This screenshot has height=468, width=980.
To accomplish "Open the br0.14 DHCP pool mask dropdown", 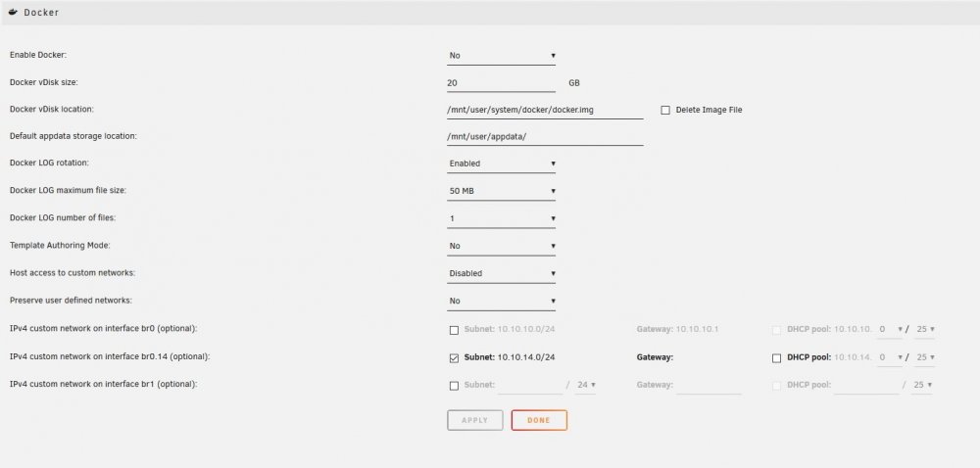I will click(924, 357).
